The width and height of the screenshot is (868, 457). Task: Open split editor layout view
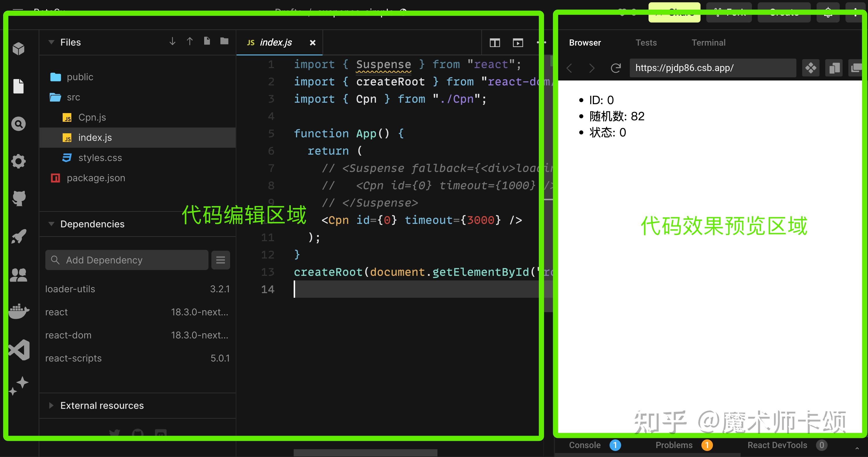[x=494, y=43]
